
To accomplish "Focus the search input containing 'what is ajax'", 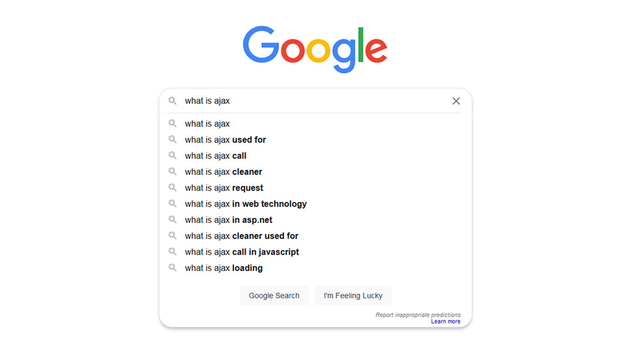I will 315,101.
